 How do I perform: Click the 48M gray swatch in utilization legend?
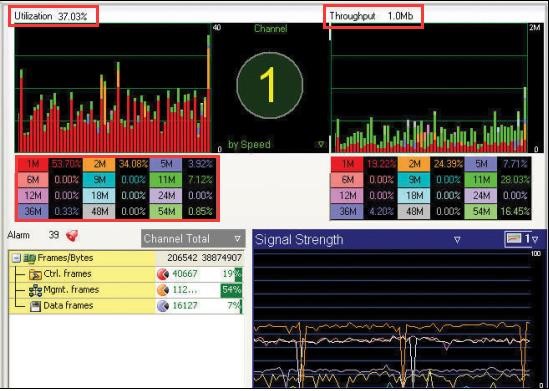coord(99,211)
